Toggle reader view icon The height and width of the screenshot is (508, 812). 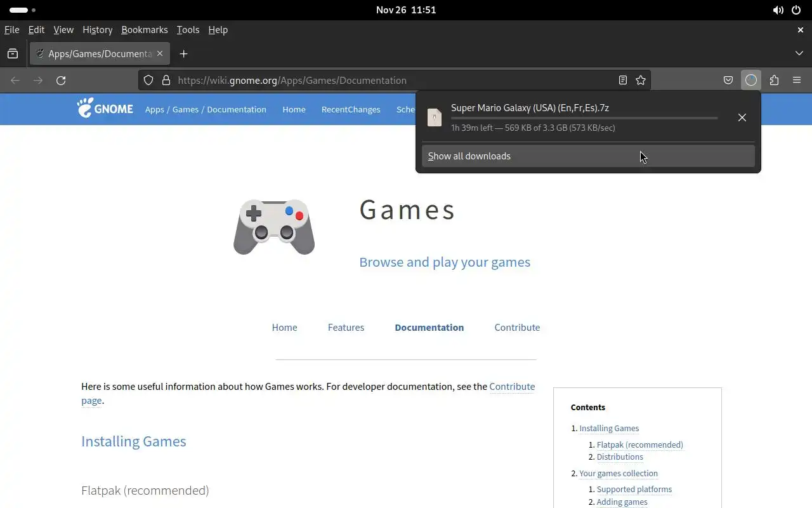(x=623, y=81)
